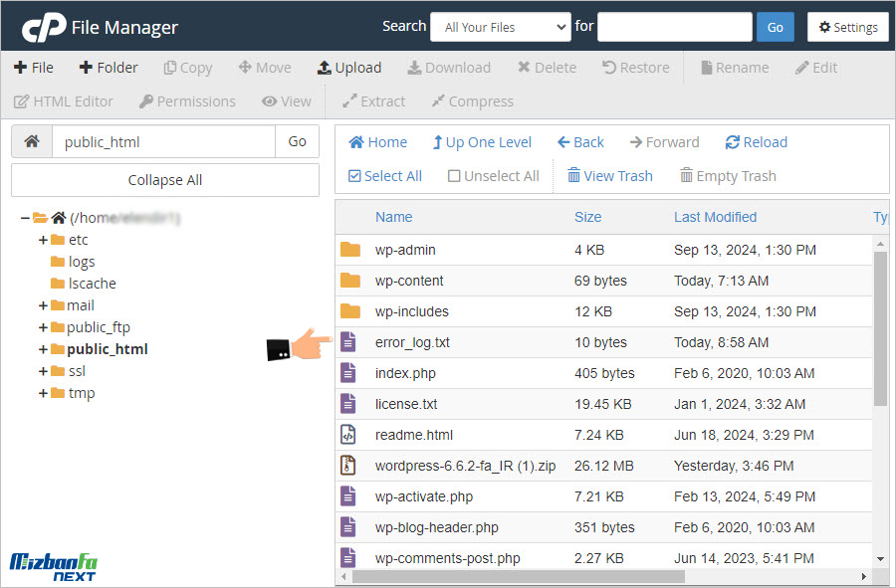Check the Select All checkbox
The image size is (896, 588).
point(355,176)
